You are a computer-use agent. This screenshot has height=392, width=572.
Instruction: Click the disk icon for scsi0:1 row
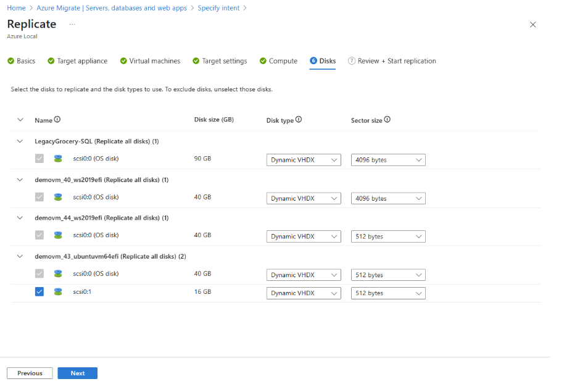[x=58, y=291]
